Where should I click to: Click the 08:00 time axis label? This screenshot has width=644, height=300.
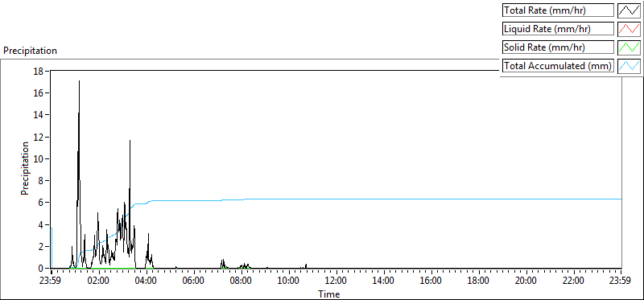(241, 282)
